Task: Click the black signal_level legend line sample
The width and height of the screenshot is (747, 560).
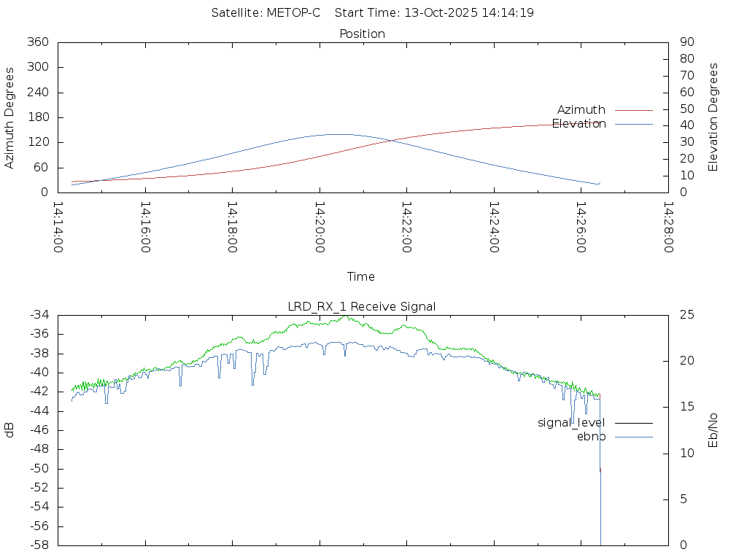Action: (x=633, y=423)
